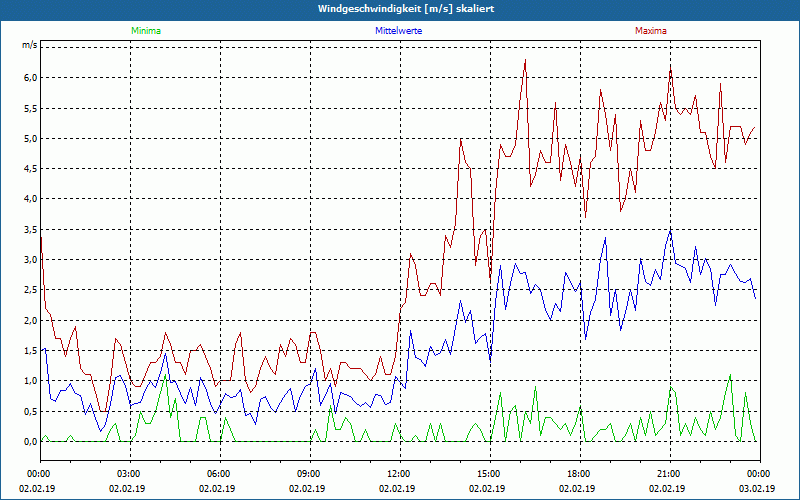Click the '3,5' y-axis value
Screen dimensions: 800x500
(30, 230)
